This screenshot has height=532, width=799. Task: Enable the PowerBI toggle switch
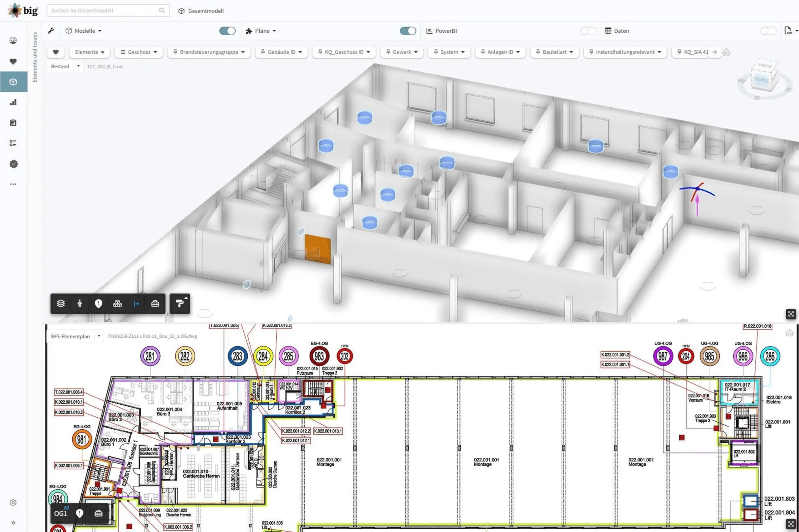coord(588,31)
